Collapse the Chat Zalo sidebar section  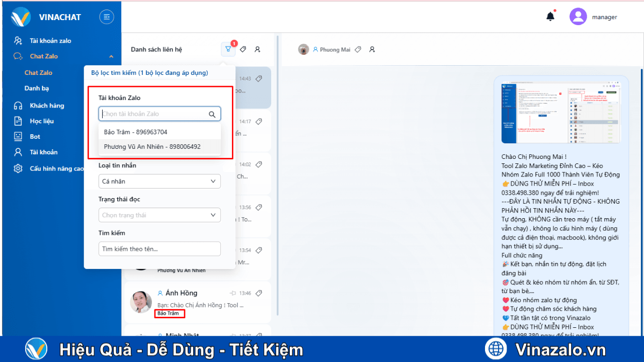pyautogui.click(x=111, y=56)
